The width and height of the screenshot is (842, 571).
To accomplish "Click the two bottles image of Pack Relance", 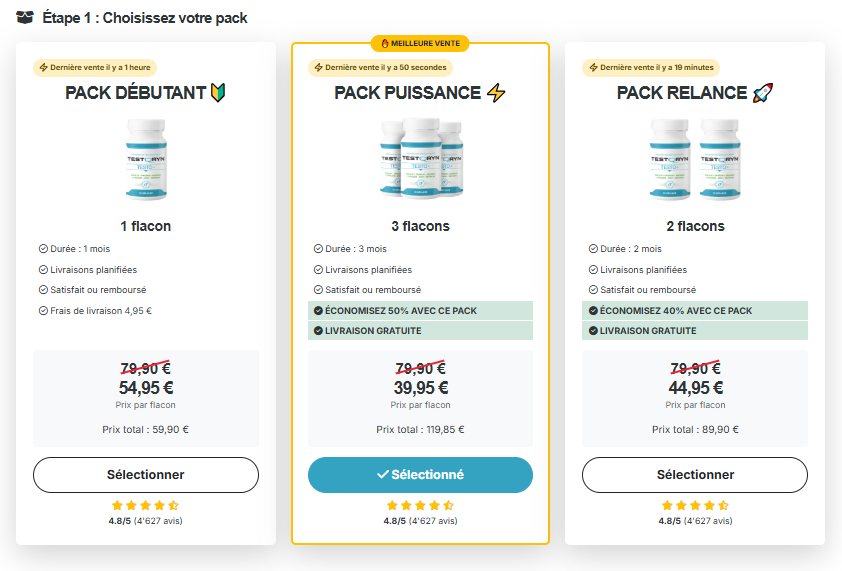I will click(695, 160).
